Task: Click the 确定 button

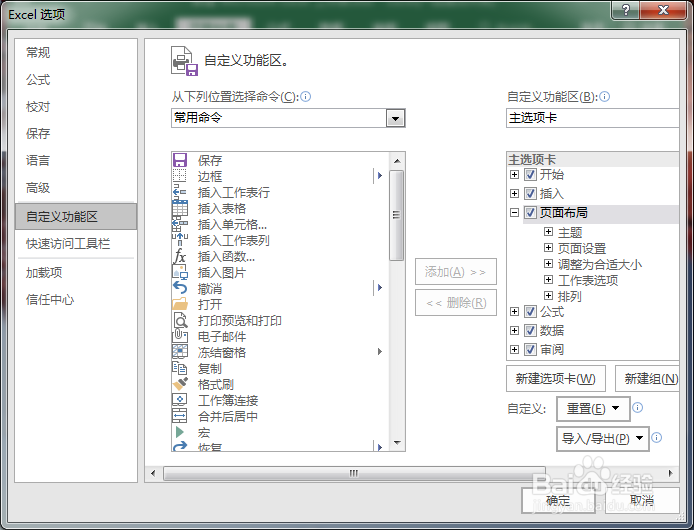Action: coord(558,500)
